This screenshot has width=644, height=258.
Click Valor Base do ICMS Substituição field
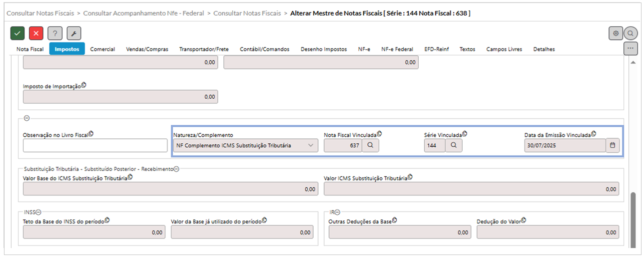pos(170,189)
